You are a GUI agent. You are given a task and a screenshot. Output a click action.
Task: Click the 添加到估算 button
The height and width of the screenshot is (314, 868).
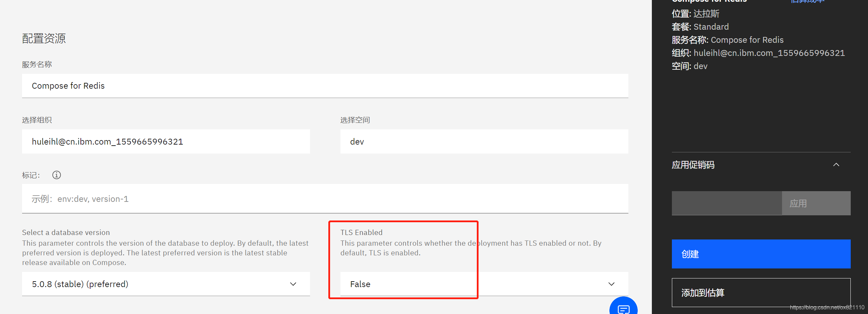click(761, 293)
